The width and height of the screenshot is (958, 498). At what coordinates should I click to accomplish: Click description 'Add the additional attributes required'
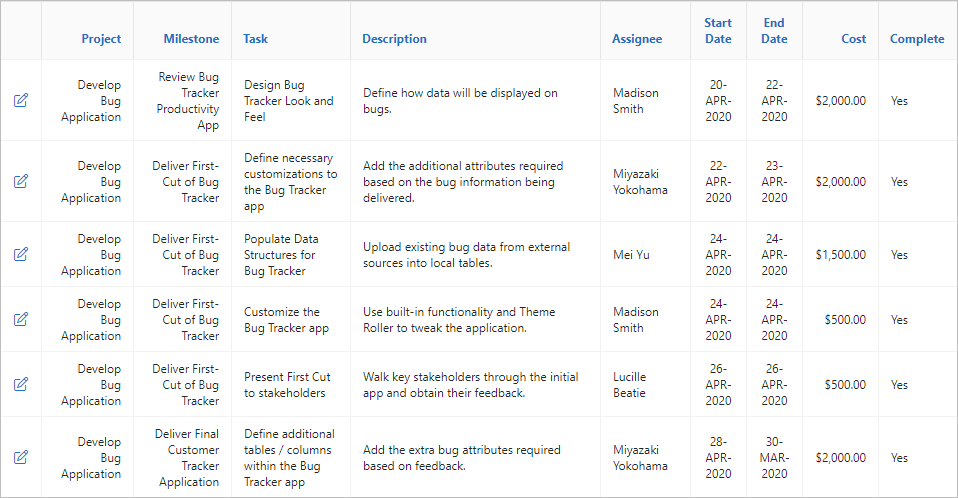(x=463, y=181)
